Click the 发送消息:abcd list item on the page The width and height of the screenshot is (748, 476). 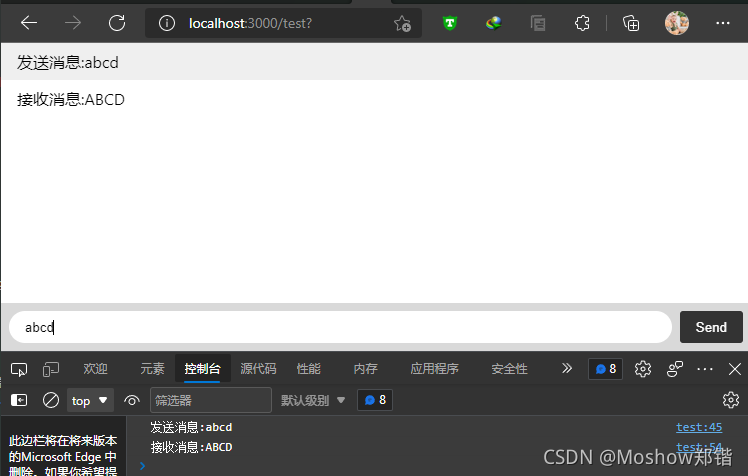[374, 62]
